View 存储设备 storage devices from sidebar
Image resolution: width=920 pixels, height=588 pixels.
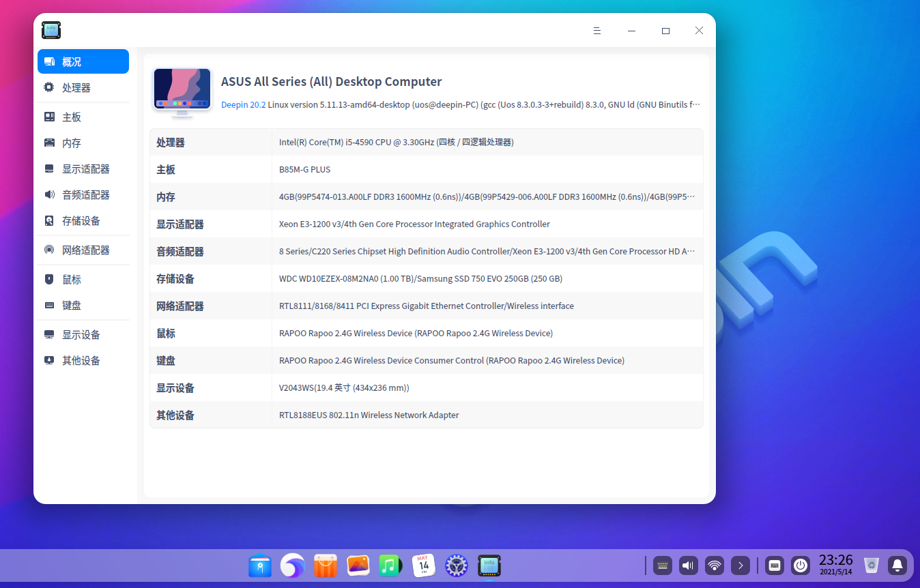click(x=83, y=221)
